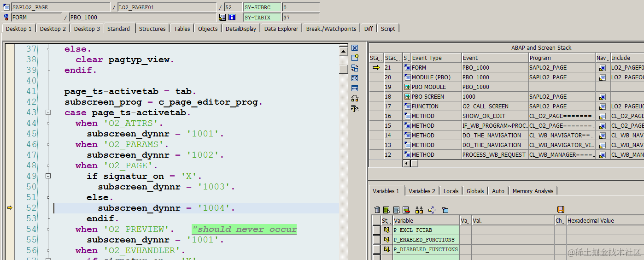Close the source code tool via X icon
The height and width of the screenshot is (260, 644).
coord(355,48)
